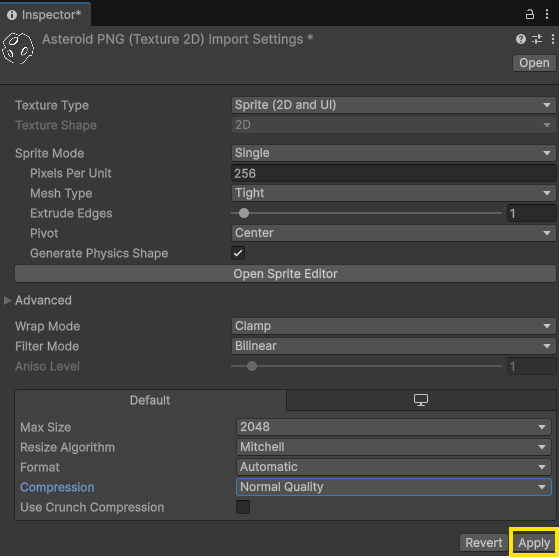Enable Use Crunch Compression checkbox
Viewport: 560px width, 558px height.
coord(243,507)
